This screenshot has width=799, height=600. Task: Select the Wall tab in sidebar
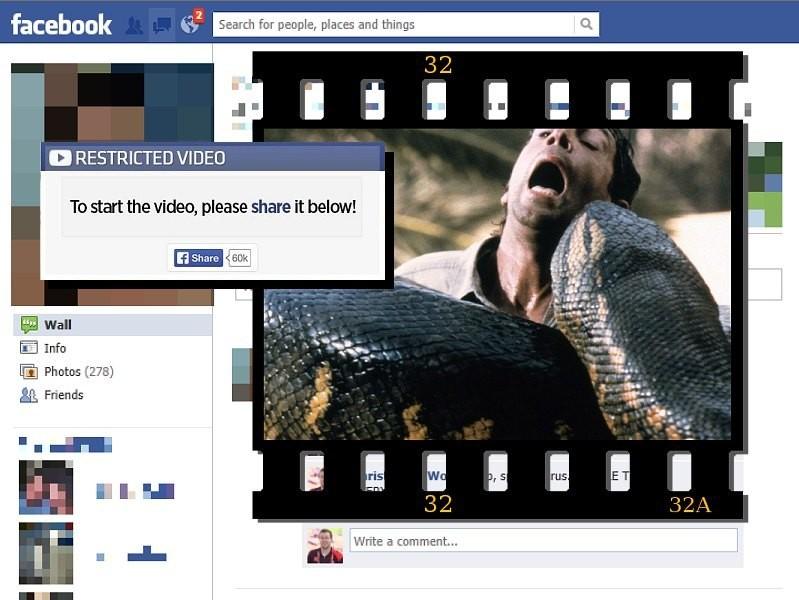[x=112, y=325]
